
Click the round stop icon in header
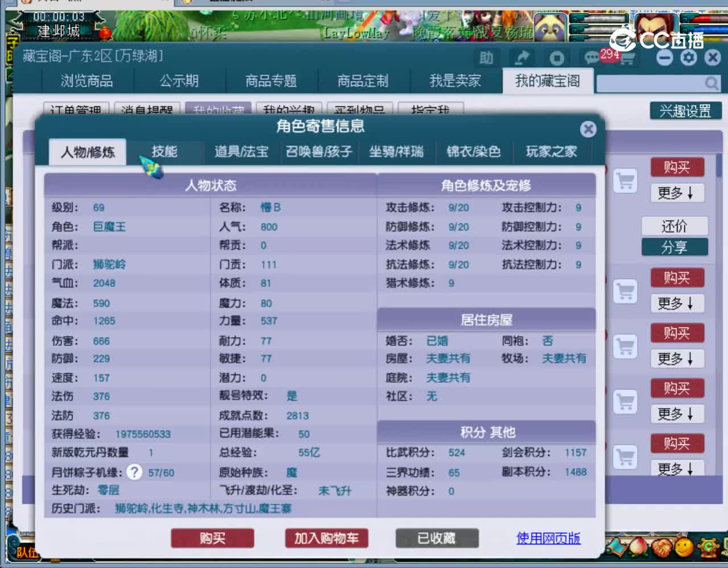click(x=557, y=57)
